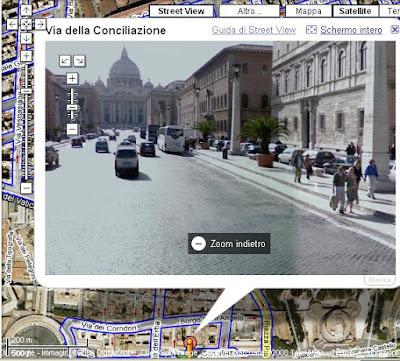Zoom in map with plus button
Screen dimensions: 400x361
click(x=26, y=56)
